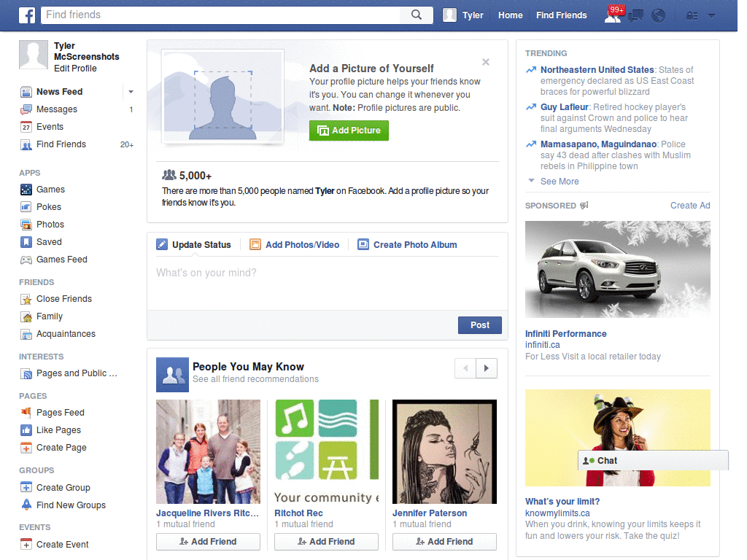Image resolution: width=747 pixels, height=560 pixels.
Task: Open the messages chat bubbles icon
Action: [x=635, y=16]
